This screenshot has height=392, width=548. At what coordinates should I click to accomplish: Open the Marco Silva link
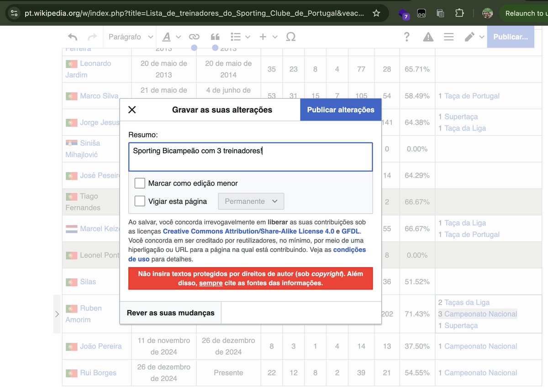click(99, 96)
